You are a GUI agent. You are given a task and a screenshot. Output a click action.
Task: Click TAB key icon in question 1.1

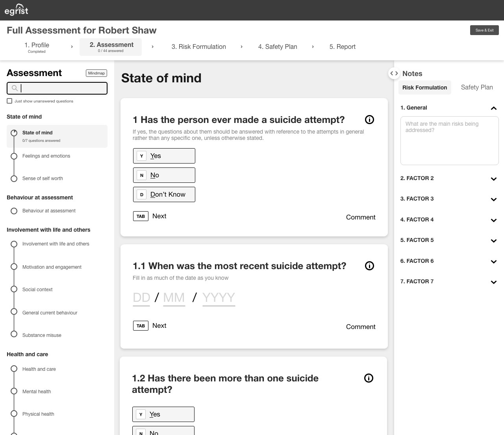click(141, 325)
